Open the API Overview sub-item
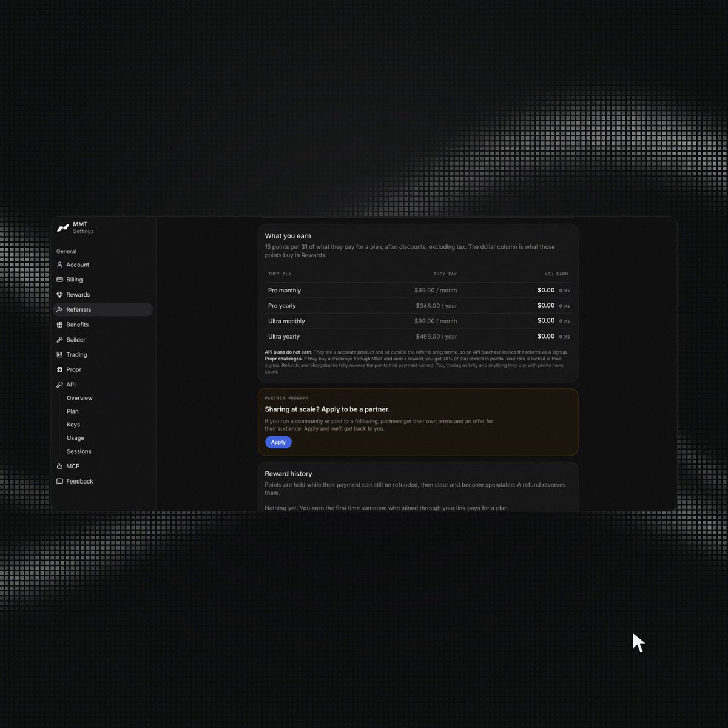The height and width of the screenshot is (728, 728). coord(79,398)
